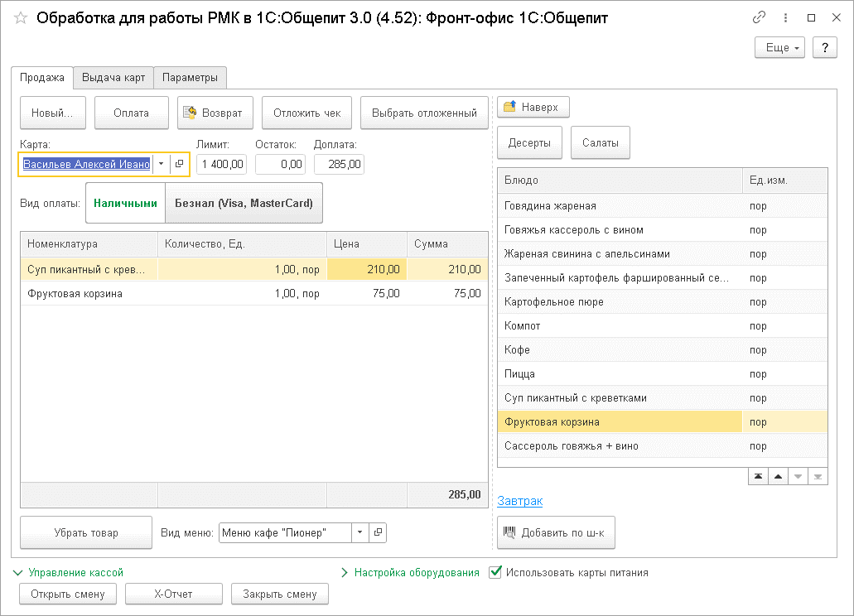Image resolution: width=854 pixels, height=616 pixels.
Task: Open the Параметры tab
Action: tap(190, 78)
